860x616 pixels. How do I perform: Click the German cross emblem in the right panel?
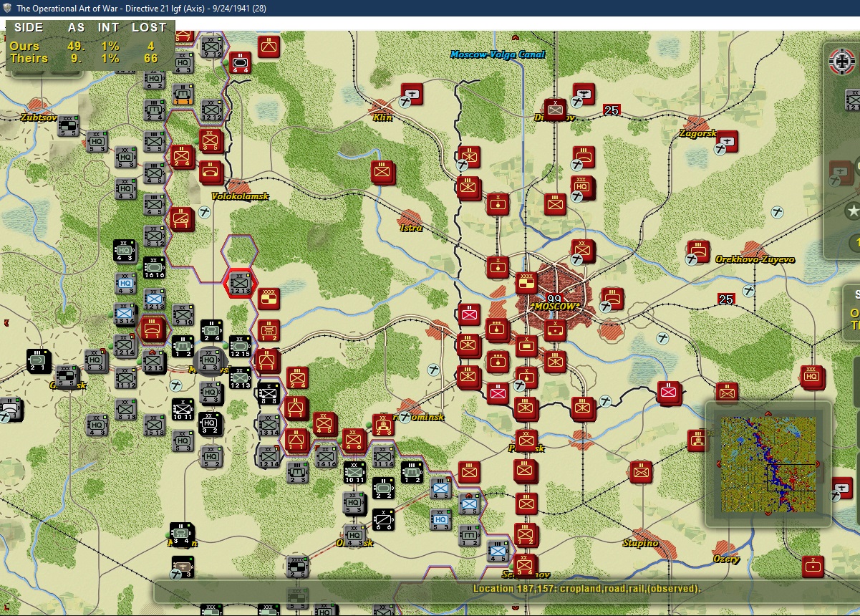pyautogui.click(x=843, y=62)
